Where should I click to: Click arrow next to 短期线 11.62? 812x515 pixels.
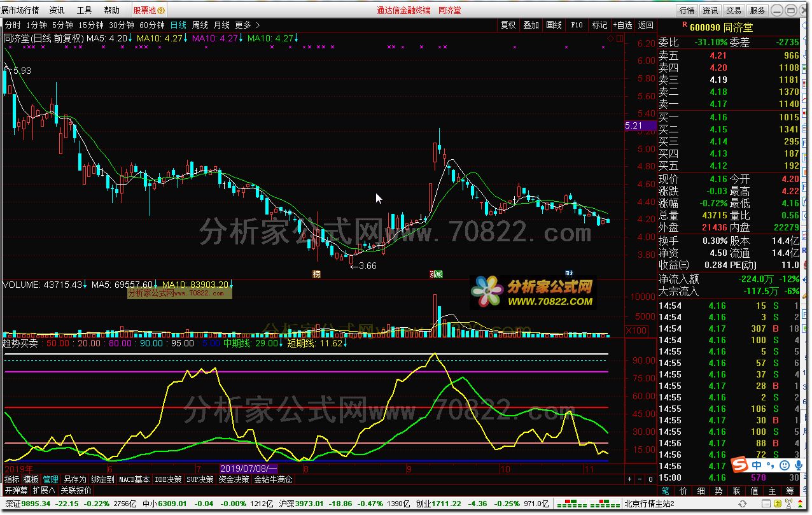[x=346, y=343]
